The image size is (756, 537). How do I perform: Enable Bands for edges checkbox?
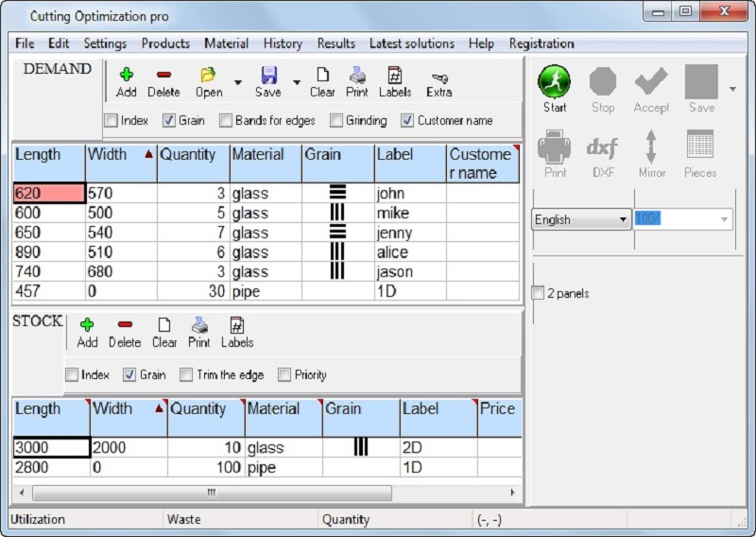[225, 120]
